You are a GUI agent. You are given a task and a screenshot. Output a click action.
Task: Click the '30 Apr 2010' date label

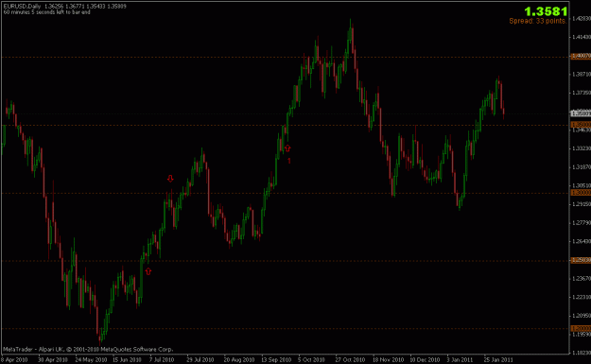click(x=52, y=359)
